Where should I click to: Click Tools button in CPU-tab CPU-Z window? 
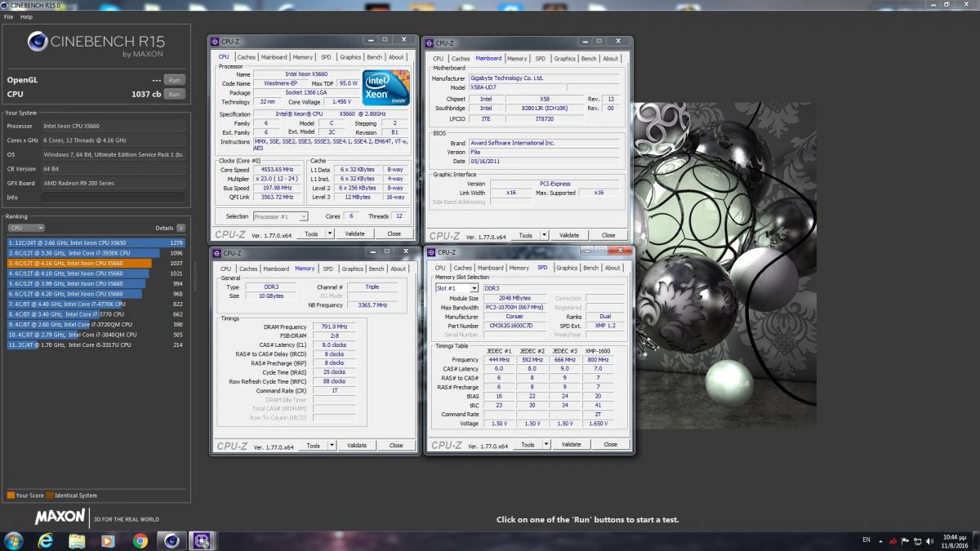coord(311,233)
